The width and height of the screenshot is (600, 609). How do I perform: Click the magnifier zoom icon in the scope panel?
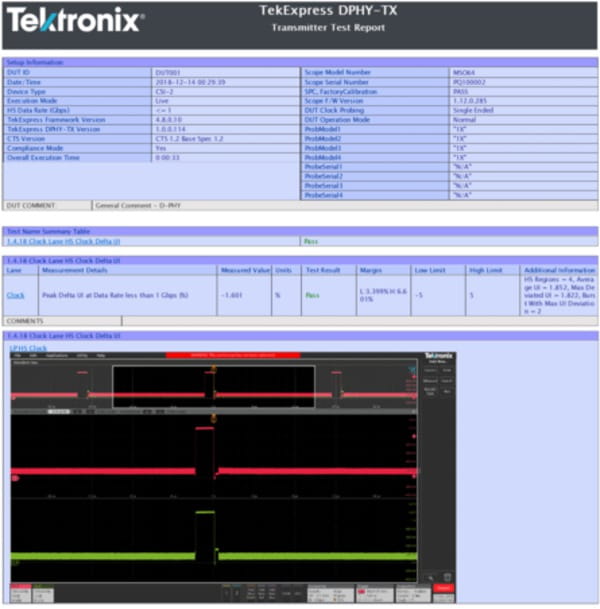click(x=430, y=577)
